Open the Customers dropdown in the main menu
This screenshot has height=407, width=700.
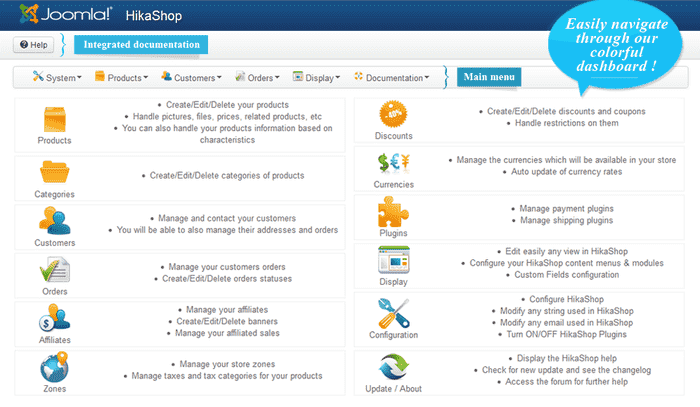pos(190,77)
